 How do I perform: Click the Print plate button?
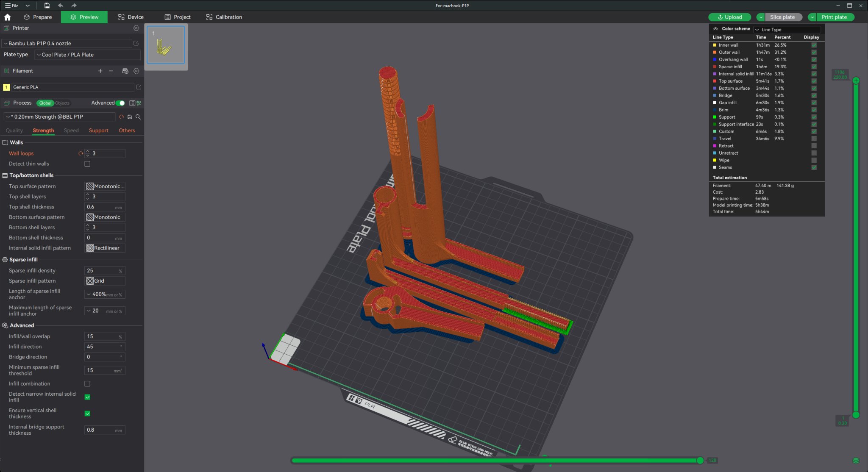click(x=834, y=17)
